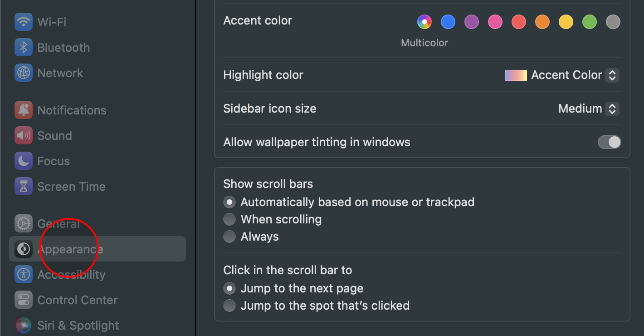This screenshot has height=336, width=644.
Task: Select the Network globe icon
Action: [x=23, y=73]
